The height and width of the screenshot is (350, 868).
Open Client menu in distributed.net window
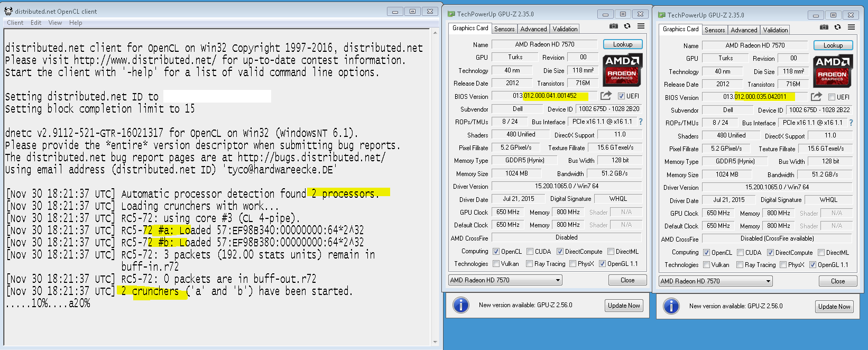click(x=15, y=23)
